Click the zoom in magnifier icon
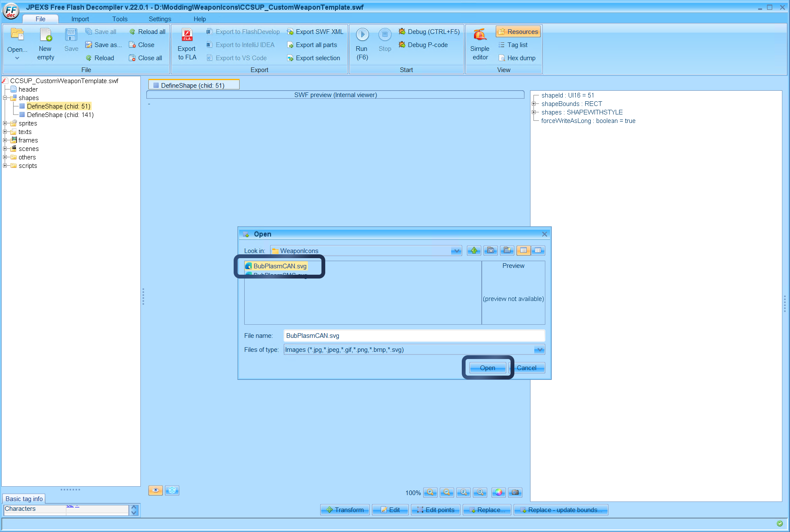Screen dimensions: 790x532 point(430,492)
